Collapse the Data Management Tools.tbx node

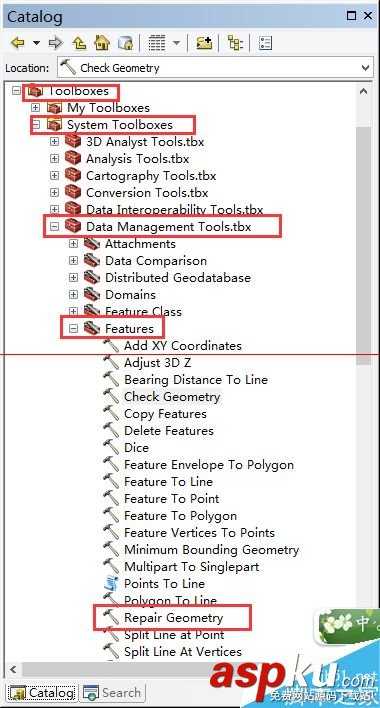point(55,227)
